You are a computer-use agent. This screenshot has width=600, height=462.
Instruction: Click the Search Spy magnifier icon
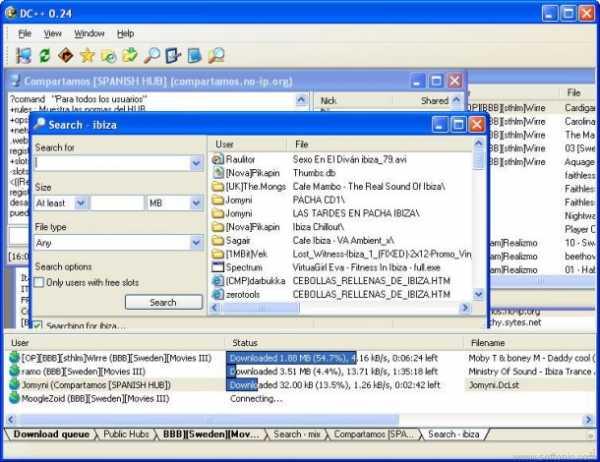(x=216, y=56)
